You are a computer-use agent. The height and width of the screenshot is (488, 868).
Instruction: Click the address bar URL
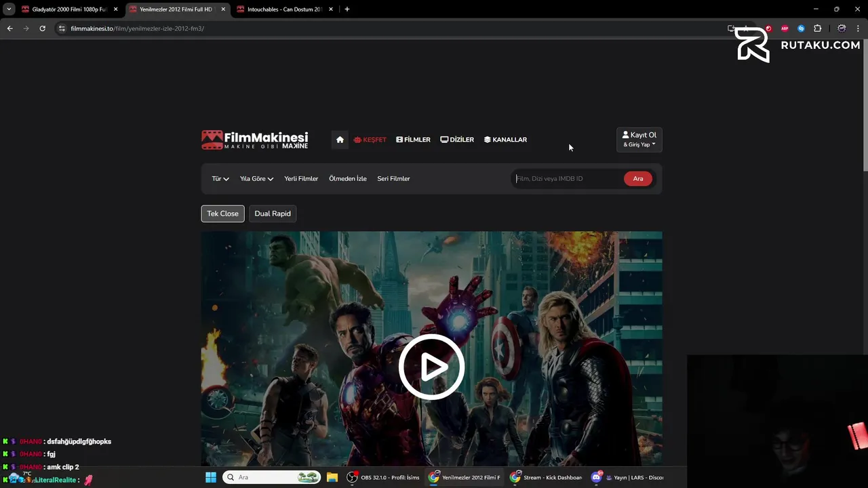pyautogui.click(x=137, y=28)
